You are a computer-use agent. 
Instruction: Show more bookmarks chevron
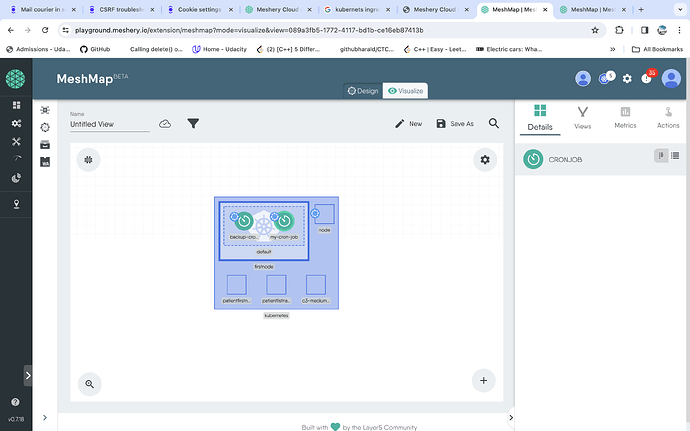pos(613,49)
